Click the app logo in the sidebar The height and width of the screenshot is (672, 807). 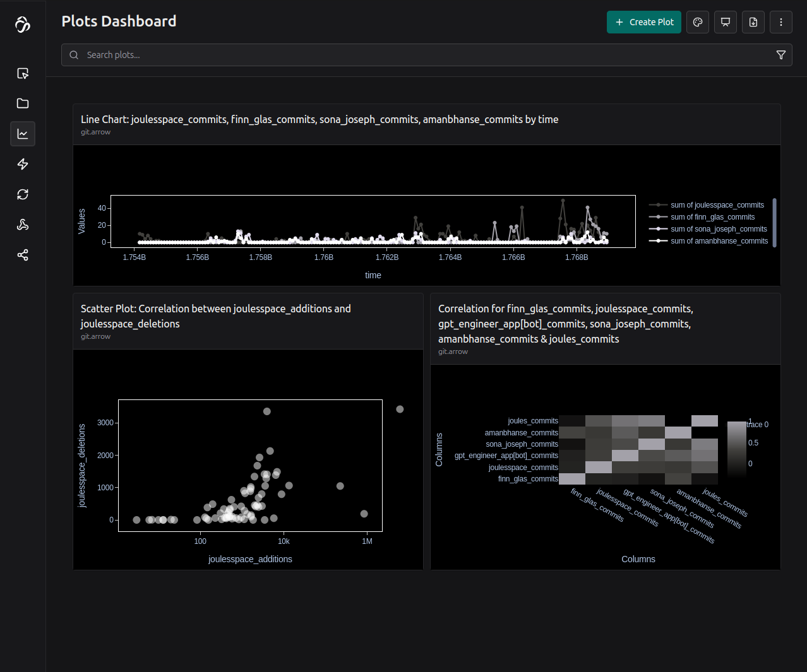point(23,25)
